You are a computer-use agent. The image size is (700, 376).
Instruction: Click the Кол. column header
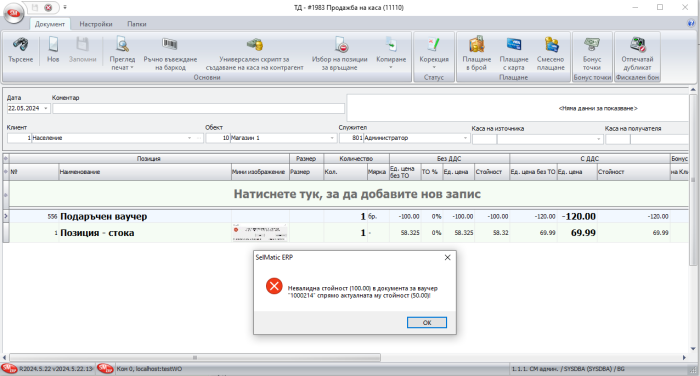[346, 172]
